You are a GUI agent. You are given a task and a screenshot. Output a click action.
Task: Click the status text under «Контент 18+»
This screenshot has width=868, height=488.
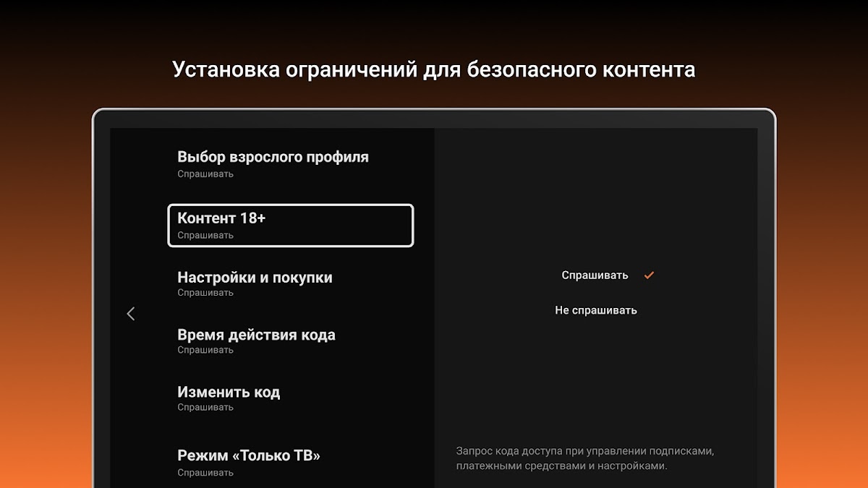click(x=205, y=236)
